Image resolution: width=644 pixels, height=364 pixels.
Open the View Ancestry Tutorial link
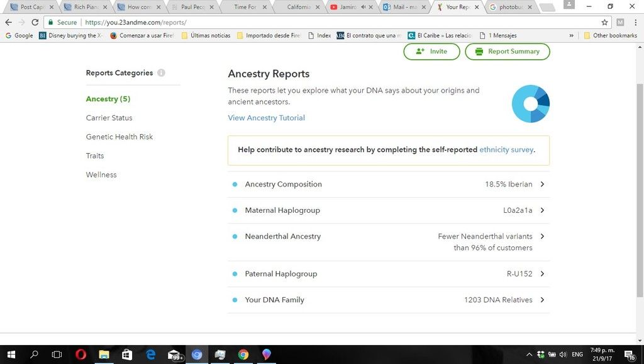(267, 118)
